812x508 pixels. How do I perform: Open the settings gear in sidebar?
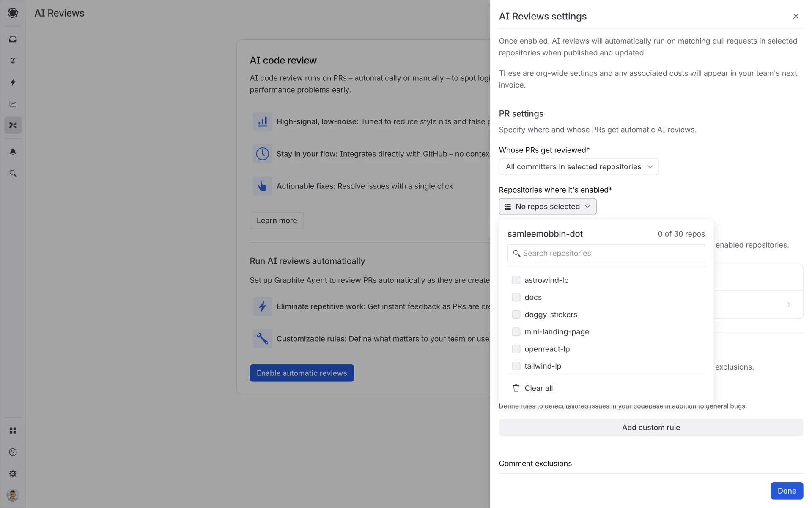point(13,473)
